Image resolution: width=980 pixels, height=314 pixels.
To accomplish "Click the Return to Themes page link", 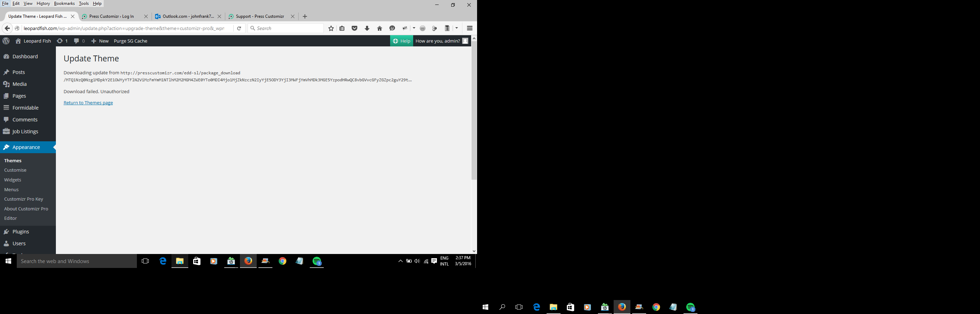I will pyautogui.click(x=88, y=103).
